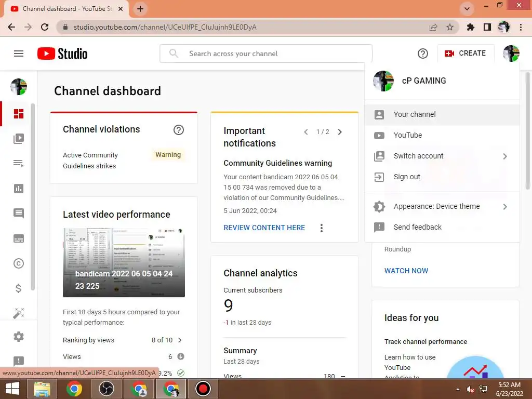
Task: Click the sidebar vertical scrollbar
Action: pyautogui.click(x=33, y=197)
